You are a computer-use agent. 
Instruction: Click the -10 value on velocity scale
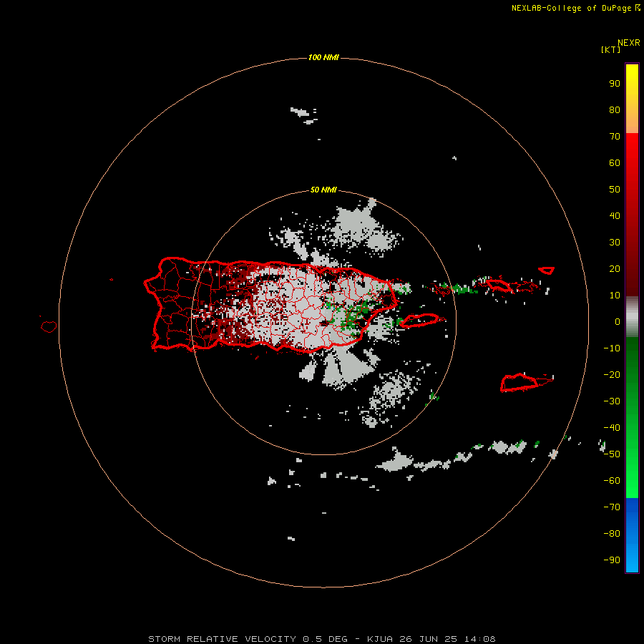612,348
